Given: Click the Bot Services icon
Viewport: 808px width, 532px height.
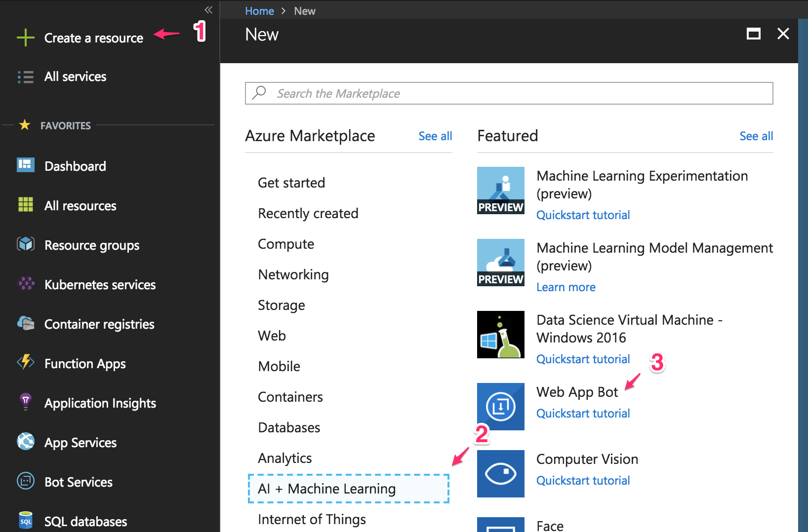Looking at the screenshot, I should 26,481.
